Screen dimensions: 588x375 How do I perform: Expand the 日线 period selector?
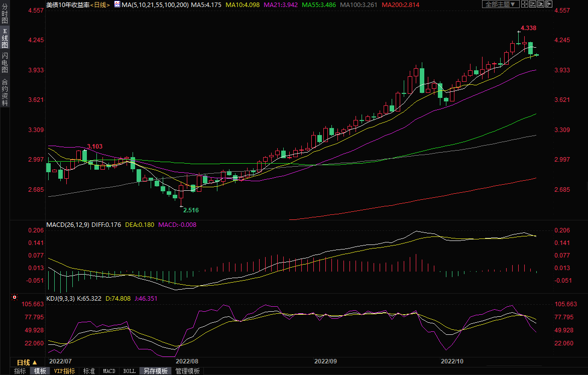pos(27,362)
